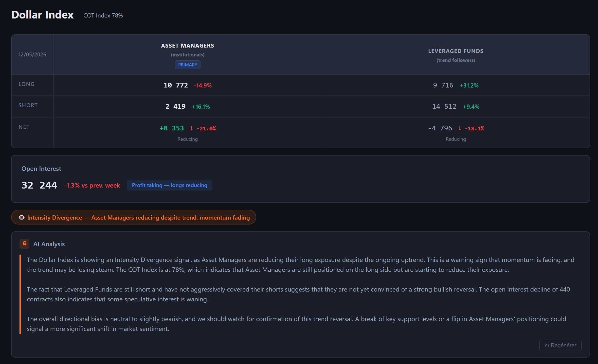Screen dimensions: 598x364
Task: Click Asset Managers short value 2 419
Action: click(x=175, y=106)
